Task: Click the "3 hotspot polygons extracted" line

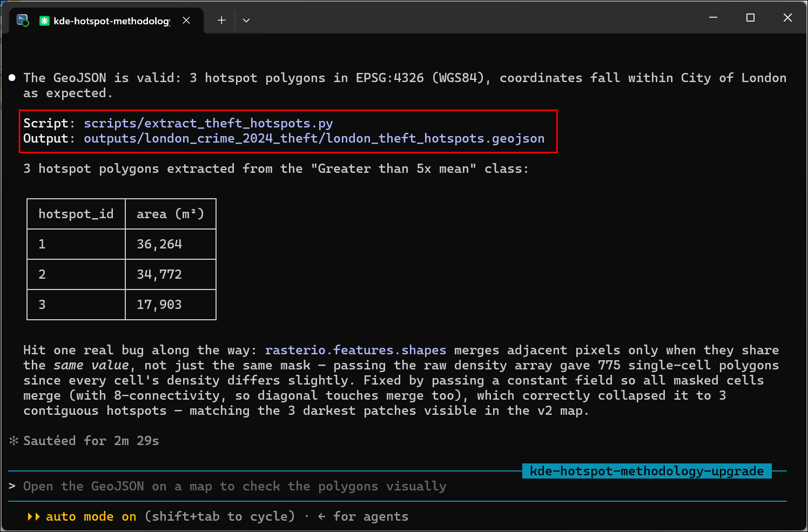Action: click(276, 169)
